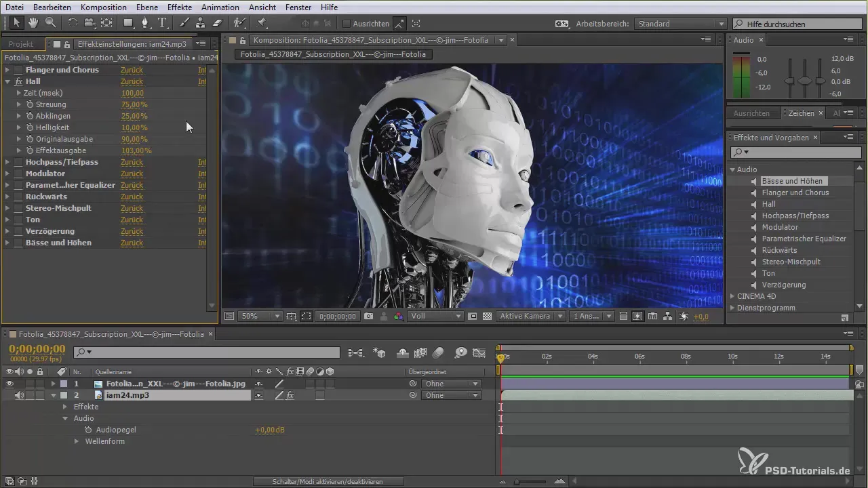
Task: Hide the Fotolia jpg layer via eye
Action: click(x=9, y=384)
